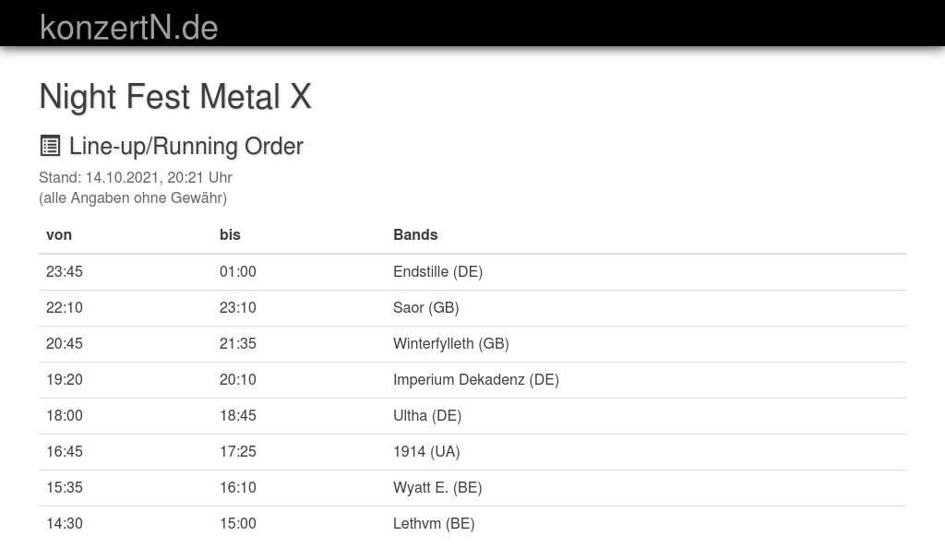Screen dimensions: 945x560
Task: Click the 01:00 end time cell
Action: pyautogui.click(x=238, y=271)
